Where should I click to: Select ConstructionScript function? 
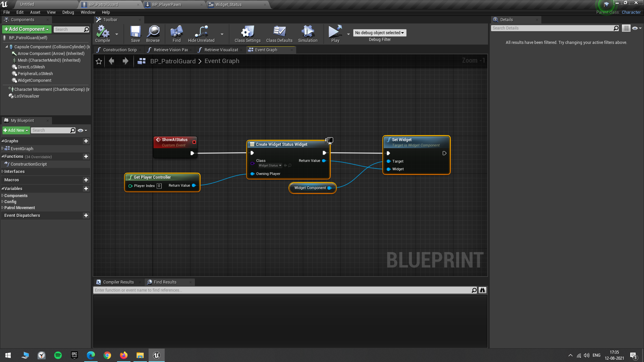click(29, 164)
